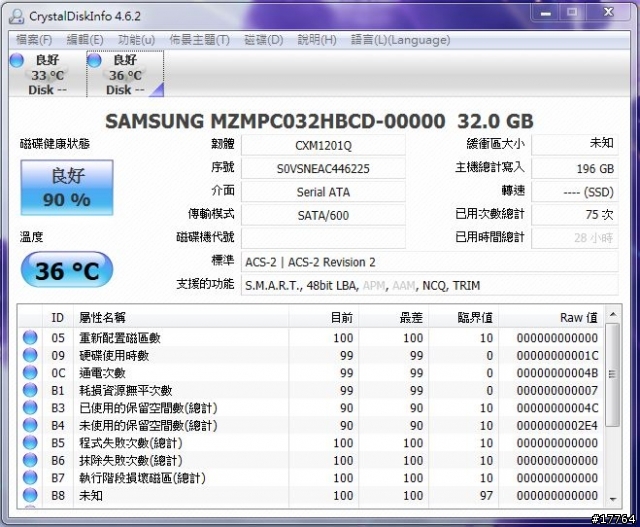Click the power on count 75 次

575,215
